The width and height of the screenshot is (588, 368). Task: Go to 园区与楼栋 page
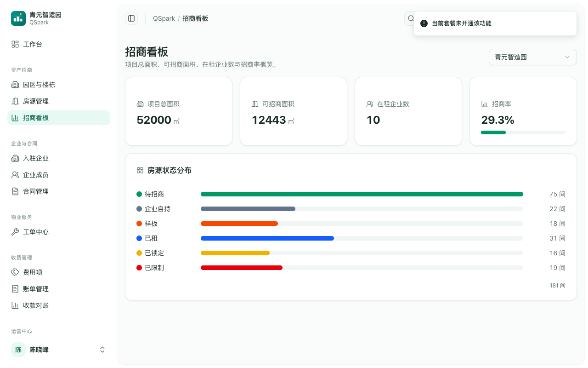pos(59,85)
